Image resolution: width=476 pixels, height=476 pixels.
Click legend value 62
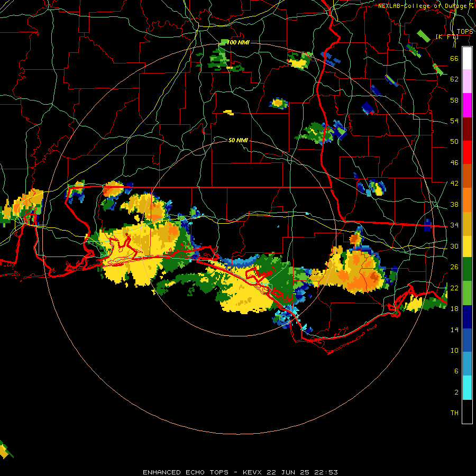[x=454, y=79]
